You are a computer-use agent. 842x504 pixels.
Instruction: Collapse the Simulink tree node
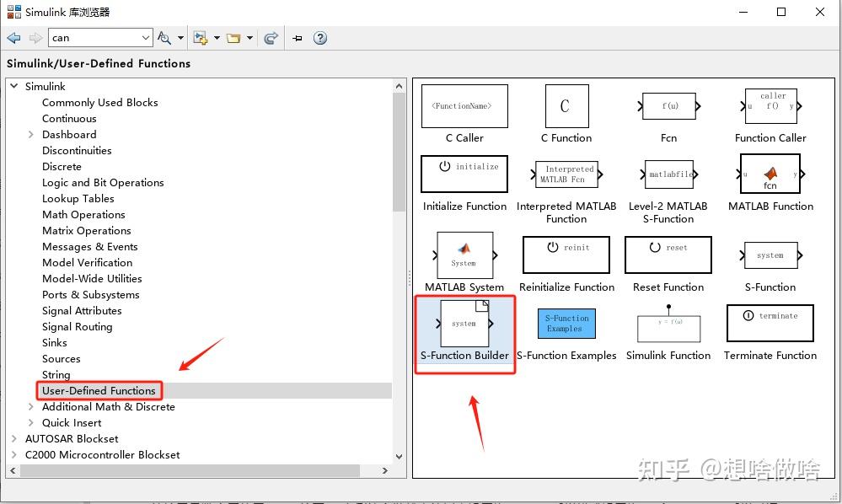point(14,86)
